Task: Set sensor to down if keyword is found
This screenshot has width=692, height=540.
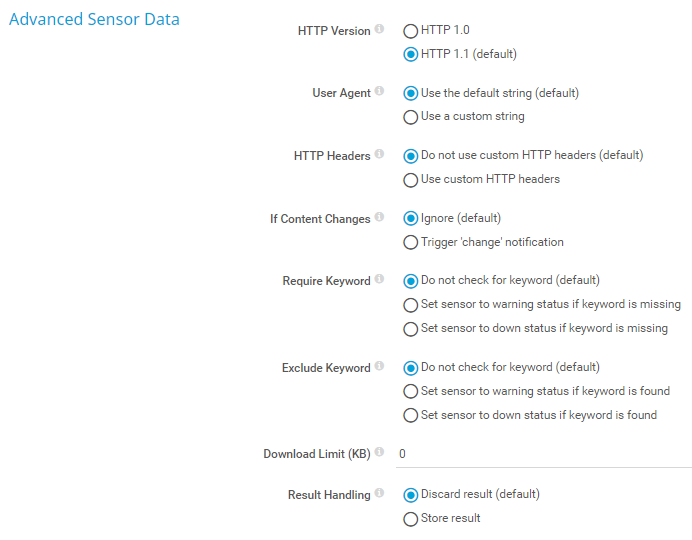Action: pos(411,416)
